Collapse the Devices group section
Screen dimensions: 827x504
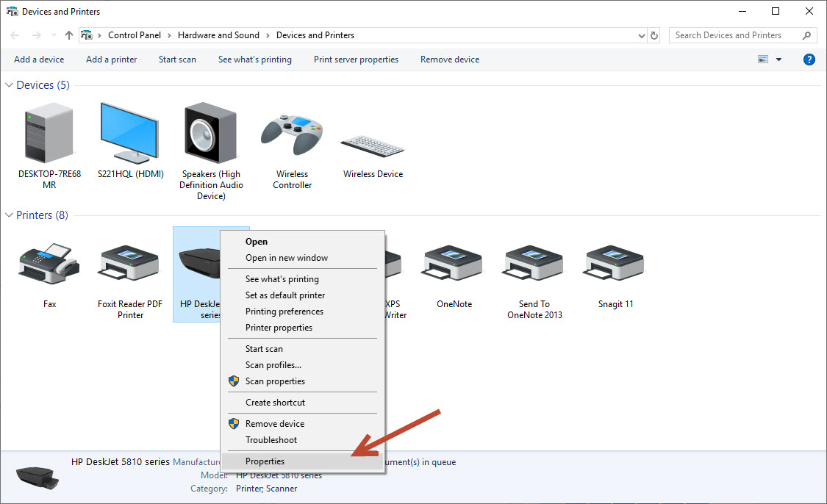[x=10, y=85]
